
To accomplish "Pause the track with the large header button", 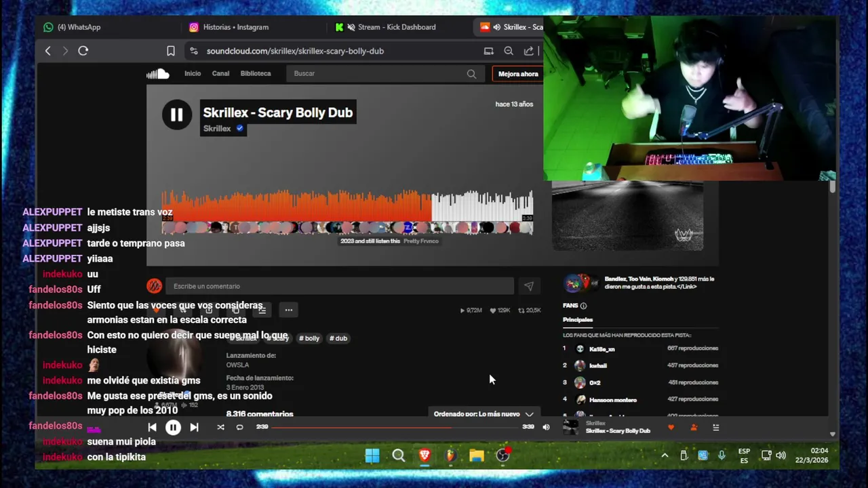I will (x=176, y=115).
